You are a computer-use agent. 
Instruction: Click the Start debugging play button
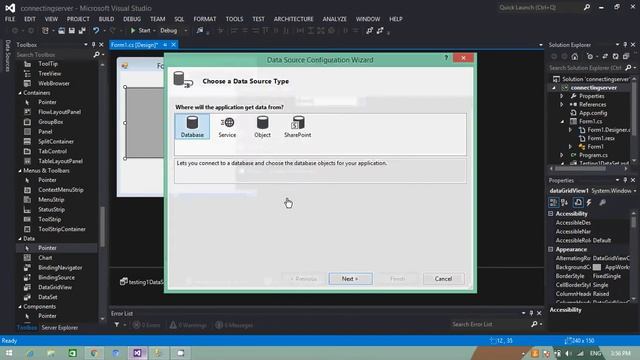tap(140, 31)
